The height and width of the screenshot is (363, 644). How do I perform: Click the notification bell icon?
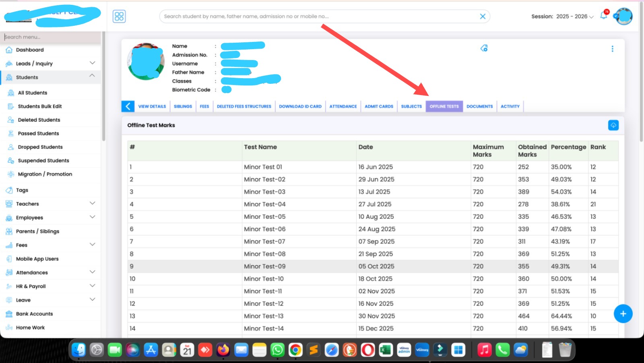[603, 16]
